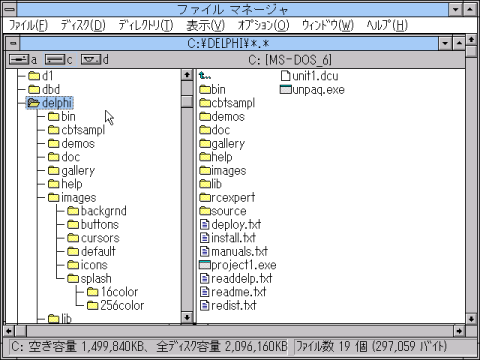This screenshot has height=360, width=480.
Task: Select lib folder in file list
Action: click(x=210, y=184)
